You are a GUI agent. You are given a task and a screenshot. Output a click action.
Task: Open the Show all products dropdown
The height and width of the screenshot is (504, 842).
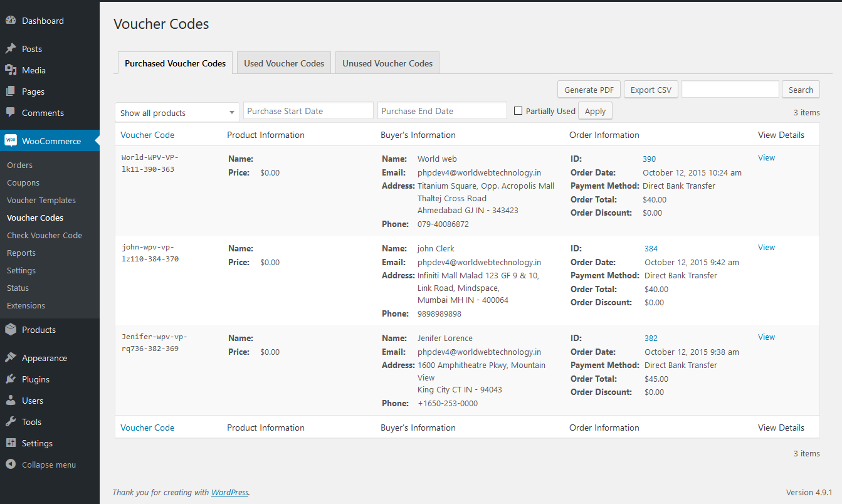pos(177,113)
